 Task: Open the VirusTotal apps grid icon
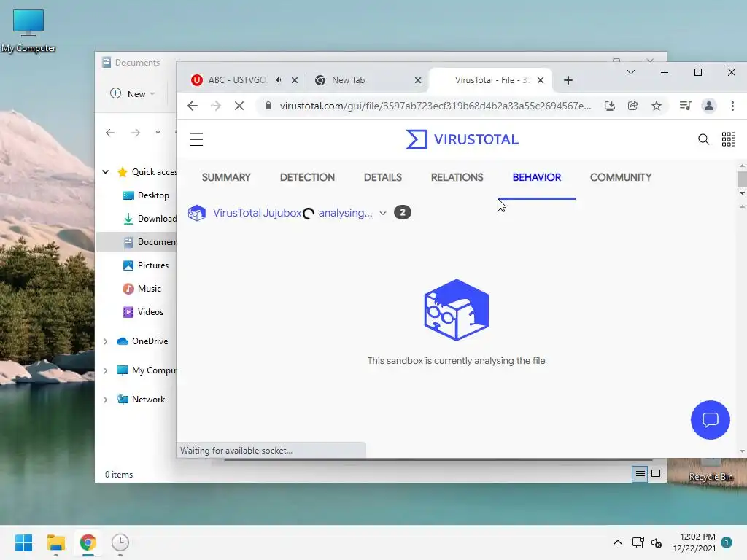729,139
